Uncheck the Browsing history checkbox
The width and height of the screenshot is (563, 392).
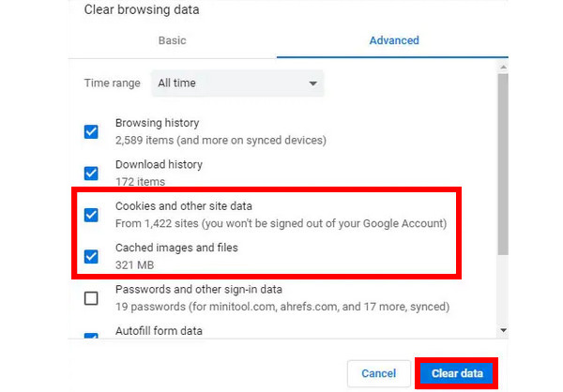coord(91,131)
